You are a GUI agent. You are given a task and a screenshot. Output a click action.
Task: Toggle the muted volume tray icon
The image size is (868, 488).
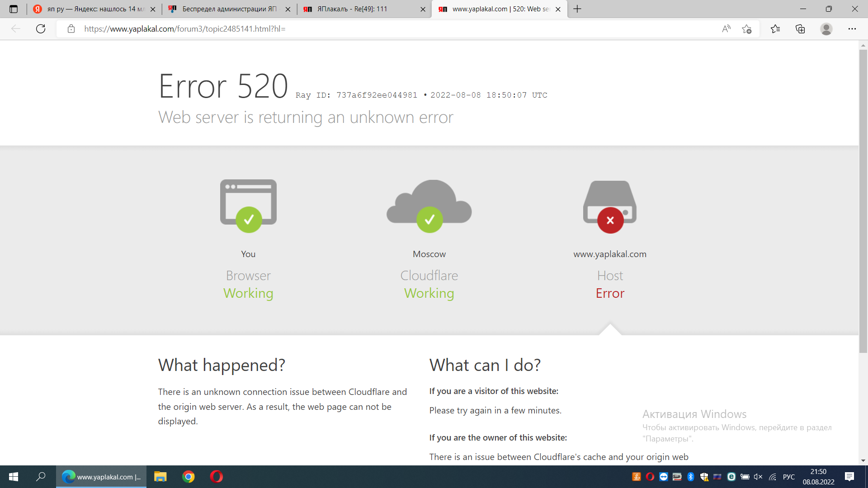pyautogui.click(x=758, y=477)
